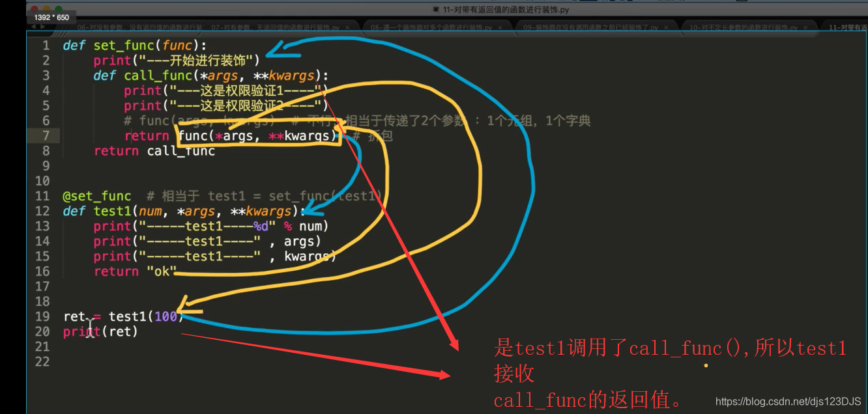
Task: Click the print line ending with ', args)'
Action: click(207, 241)
